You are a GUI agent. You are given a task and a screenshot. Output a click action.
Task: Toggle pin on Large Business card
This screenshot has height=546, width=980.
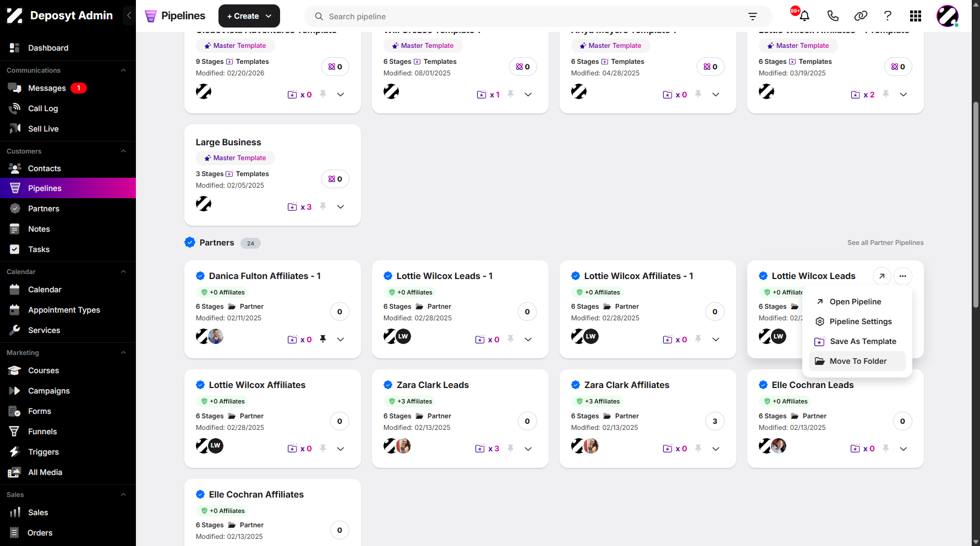click(323, 206)
